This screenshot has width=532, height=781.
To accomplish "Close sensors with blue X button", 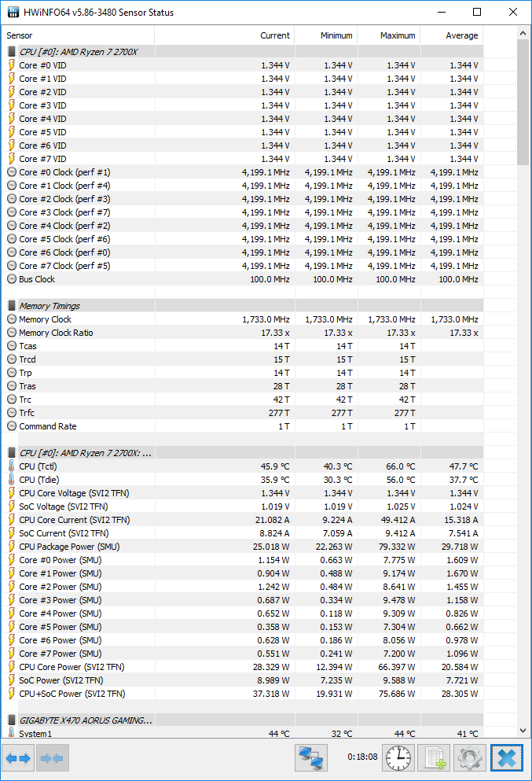I will click(x=507, y=758).
